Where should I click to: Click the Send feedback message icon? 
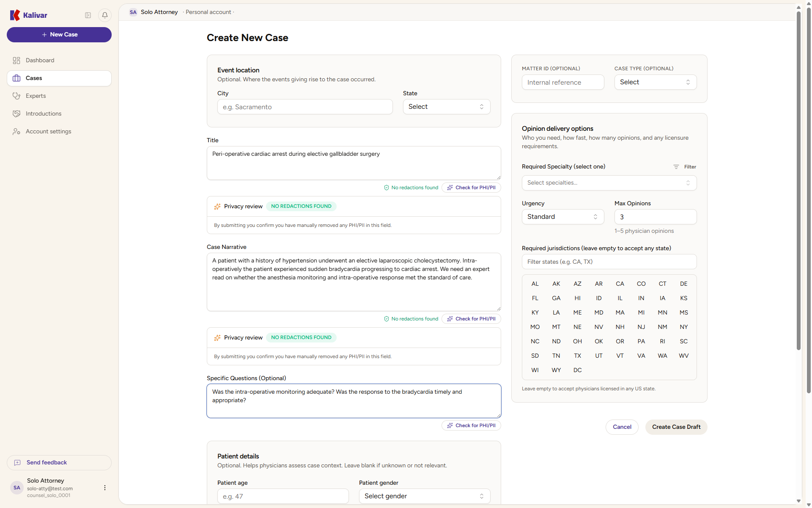(17, 463)
